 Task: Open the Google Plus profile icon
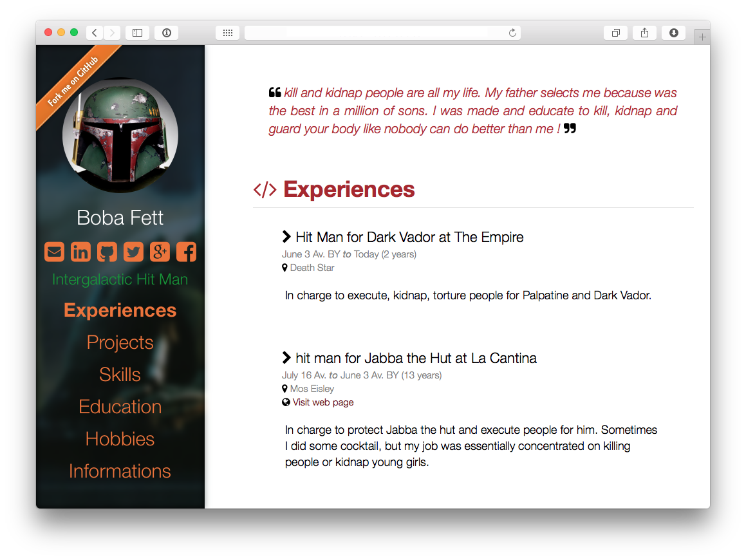160,252
